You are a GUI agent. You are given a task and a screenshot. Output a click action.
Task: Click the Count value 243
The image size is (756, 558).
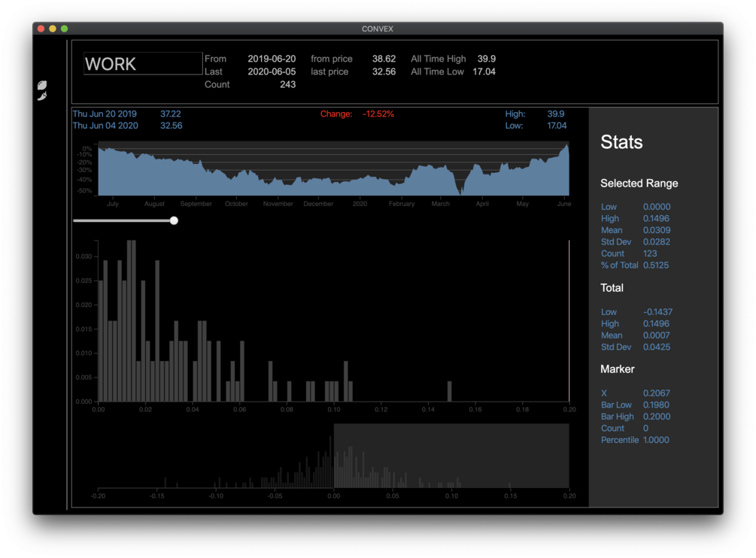coord(287,84)
